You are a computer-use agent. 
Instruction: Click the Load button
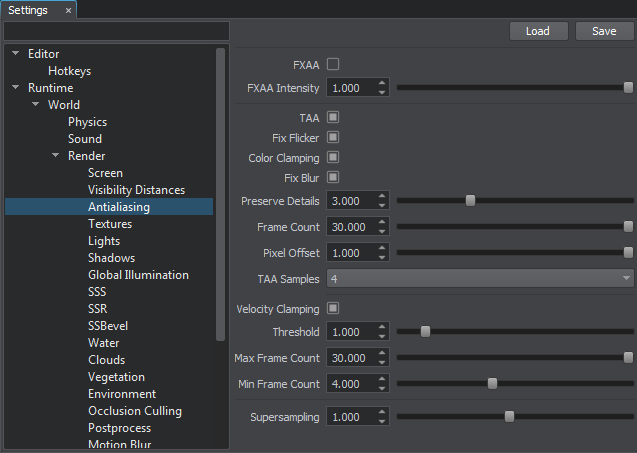(x=538, y=31)
